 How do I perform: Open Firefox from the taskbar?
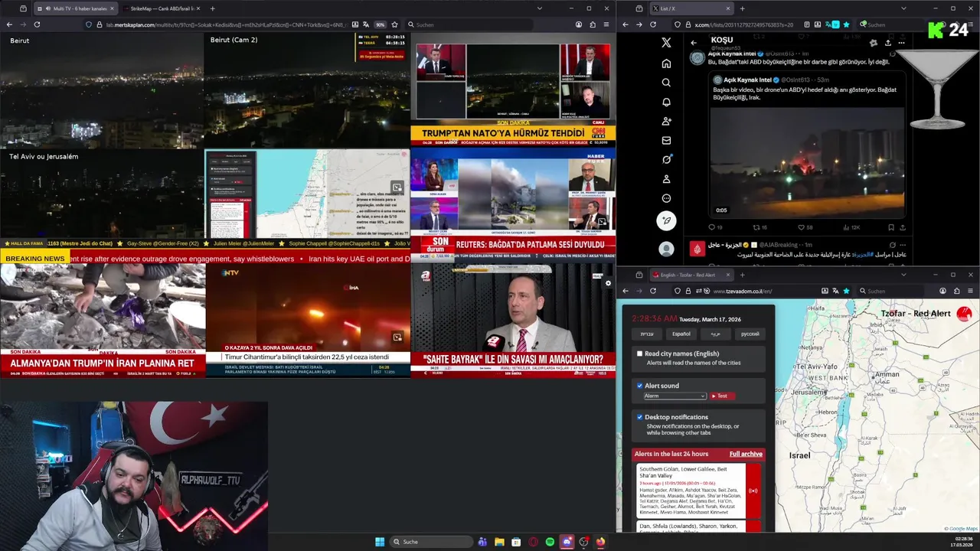click(600, 542)
